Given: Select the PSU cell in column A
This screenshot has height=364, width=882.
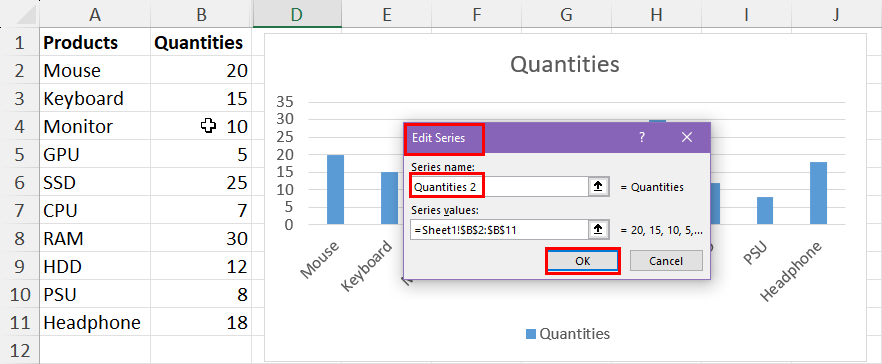Looking at the screenshot, I should click(x=95, y=294).
